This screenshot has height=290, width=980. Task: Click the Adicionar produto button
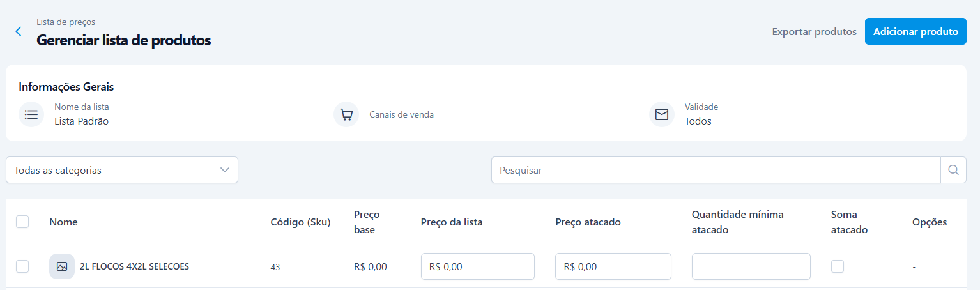(915, 31)
